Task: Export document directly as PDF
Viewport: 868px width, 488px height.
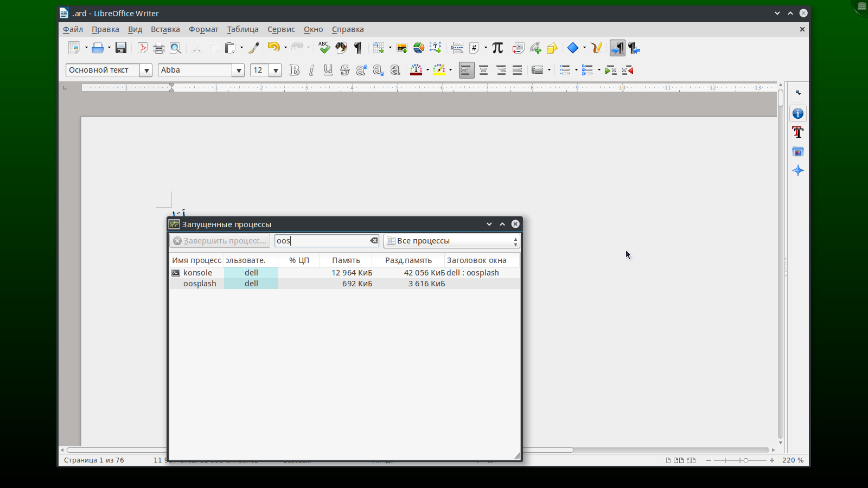Action: point(142,48)
